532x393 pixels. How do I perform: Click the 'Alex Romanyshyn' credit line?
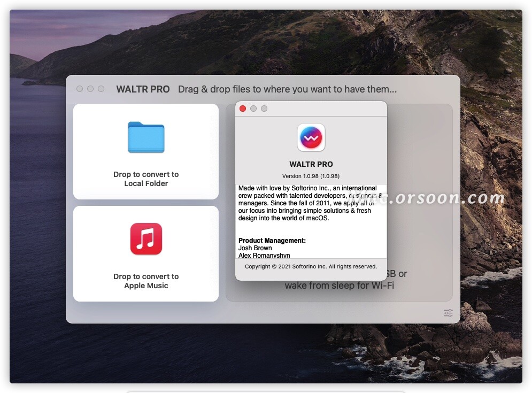pyautogui.click(x=264, y=255)
